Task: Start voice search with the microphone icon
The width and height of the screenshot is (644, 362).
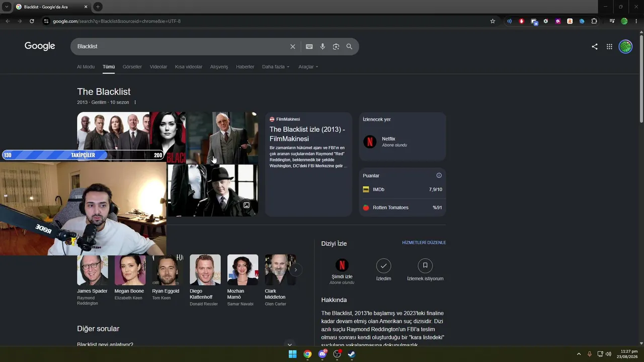Action: pos(323,46)
